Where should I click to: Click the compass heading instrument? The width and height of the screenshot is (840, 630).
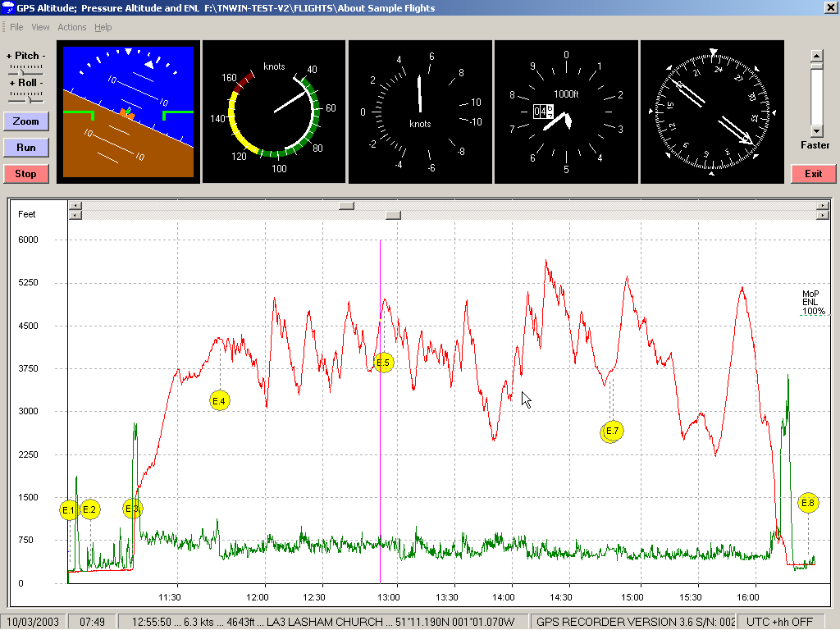(714, 112)
